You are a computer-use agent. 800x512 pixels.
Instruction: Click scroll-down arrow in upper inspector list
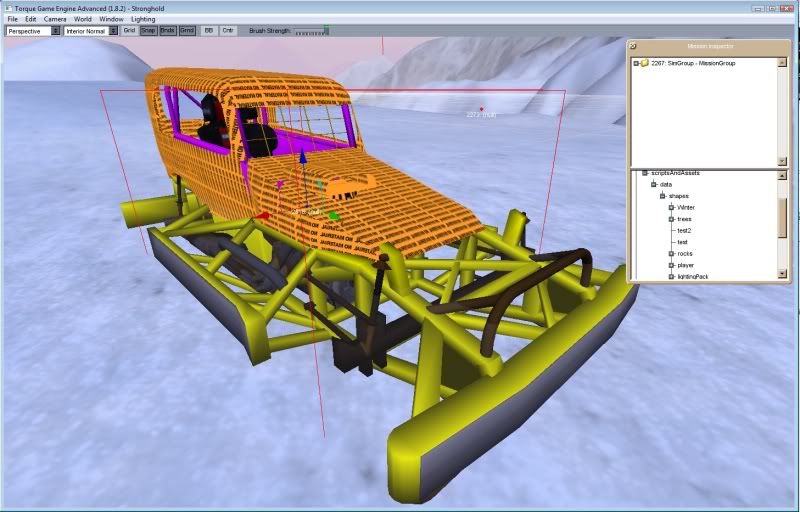782,161
